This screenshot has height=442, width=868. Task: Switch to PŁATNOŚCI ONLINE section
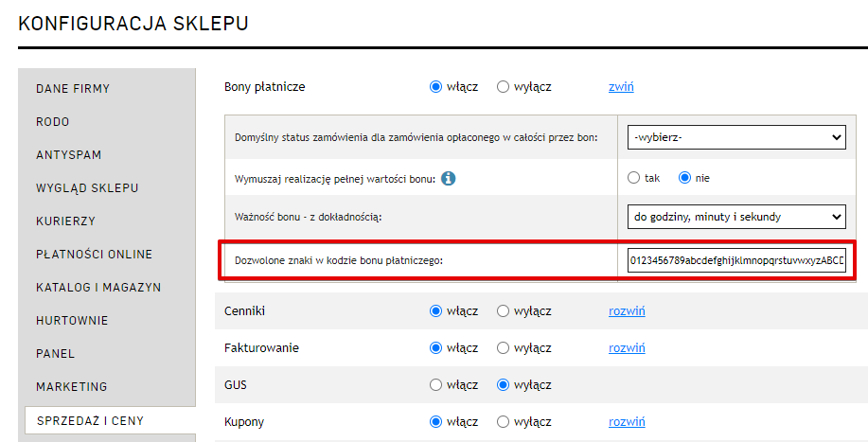[94, 255]
